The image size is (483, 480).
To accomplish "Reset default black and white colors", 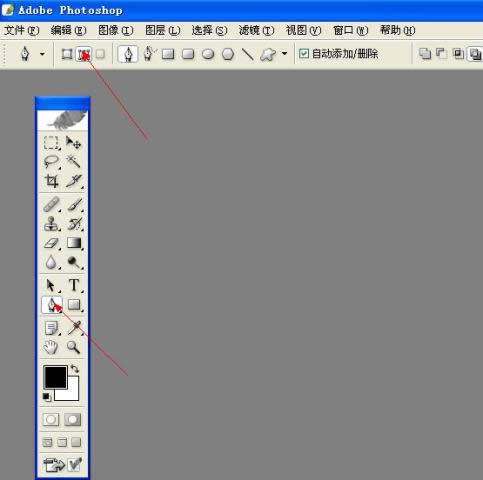I will coord(47,397).
